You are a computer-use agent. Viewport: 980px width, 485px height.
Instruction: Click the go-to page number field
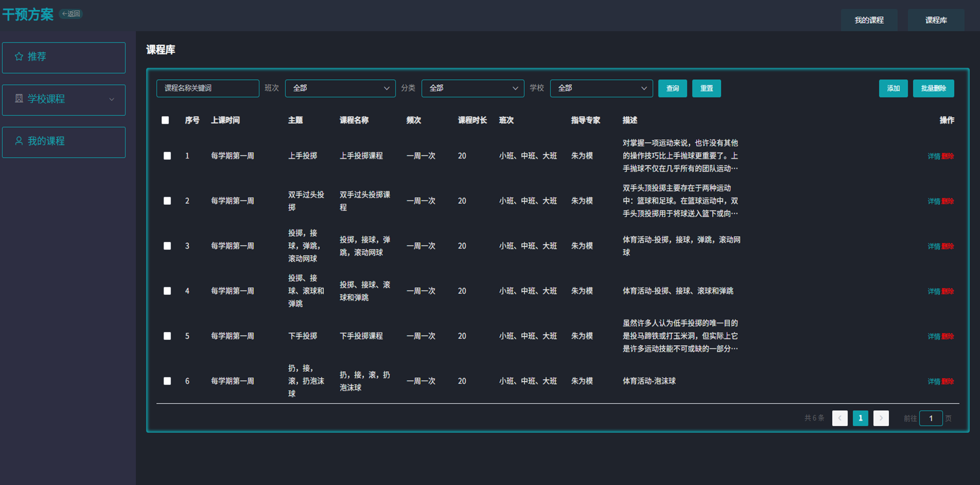coord(931,418)
